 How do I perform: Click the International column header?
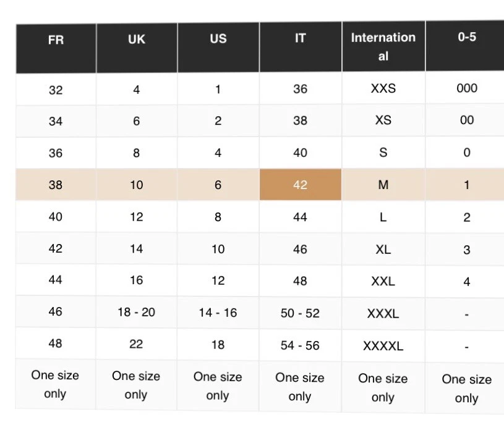pyautogui.click(x=383, y=46)
